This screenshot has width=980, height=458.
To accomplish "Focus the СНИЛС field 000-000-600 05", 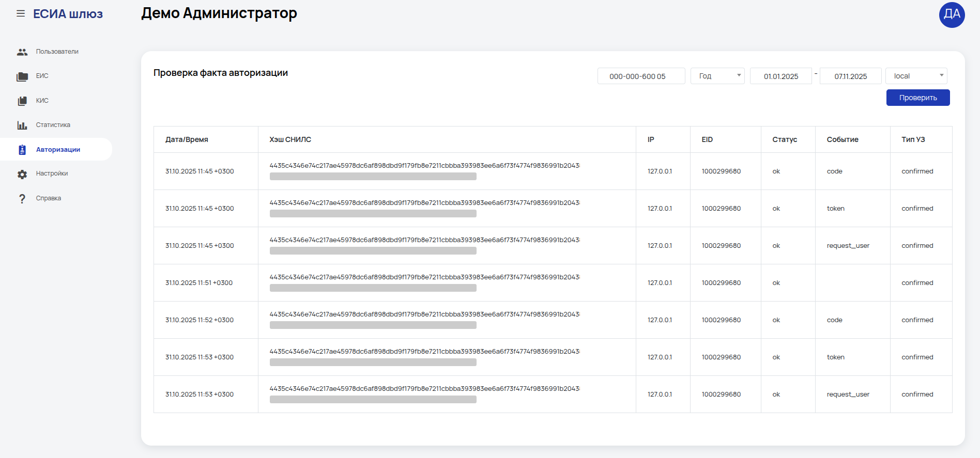I will [x=641, y=76].
